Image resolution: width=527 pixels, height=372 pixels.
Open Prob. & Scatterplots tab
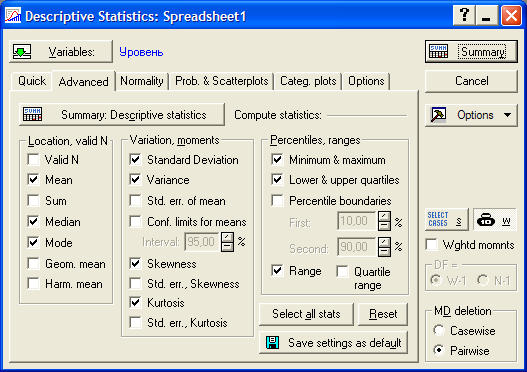(221, 81)
